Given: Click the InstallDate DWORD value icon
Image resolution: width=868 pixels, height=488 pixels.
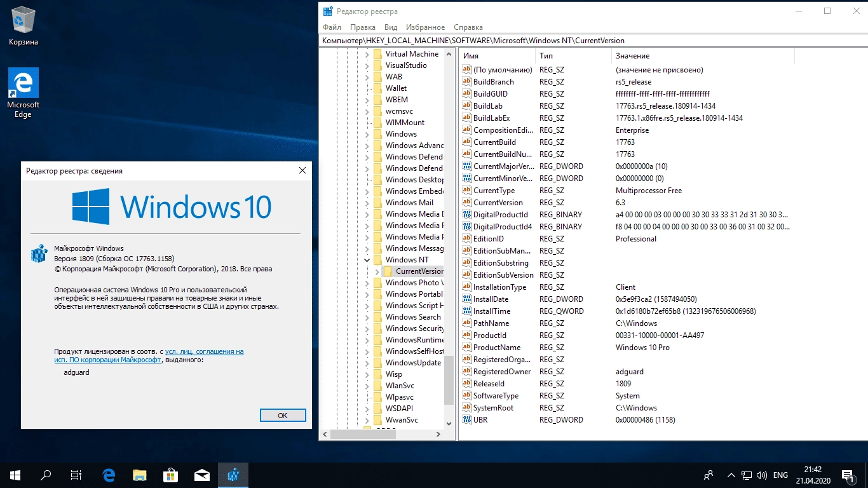Looking at the screenshot, I should (467, 299).
